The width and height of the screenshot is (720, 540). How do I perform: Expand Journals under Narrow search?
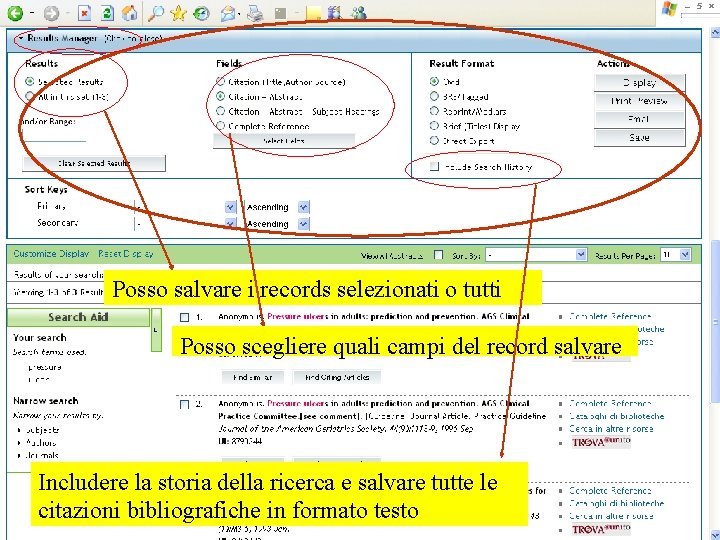click(x=19, y=456)
